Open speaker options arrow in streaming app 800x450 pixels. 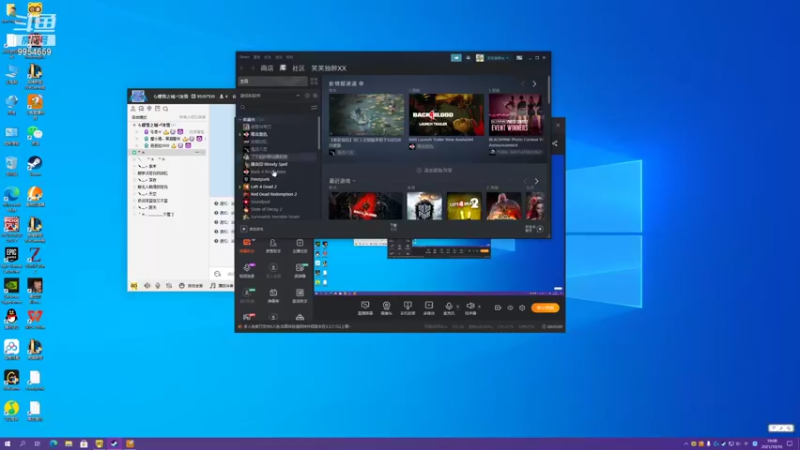coord(479,306)
